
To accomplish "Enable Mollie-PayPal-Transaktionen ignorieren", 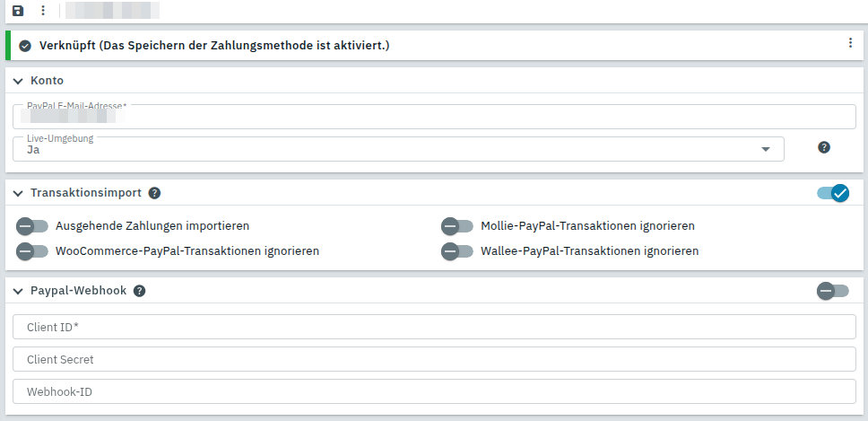I will click(x=457, y=226).
